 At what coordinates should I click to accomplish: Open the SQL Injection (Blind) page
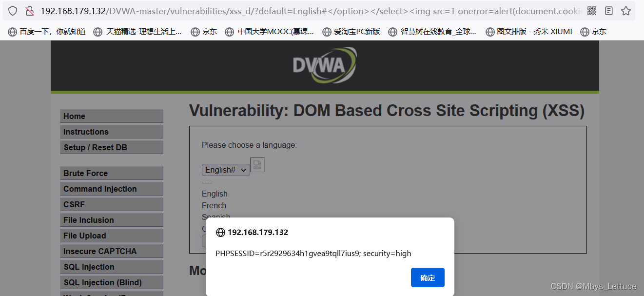(111, 282)
